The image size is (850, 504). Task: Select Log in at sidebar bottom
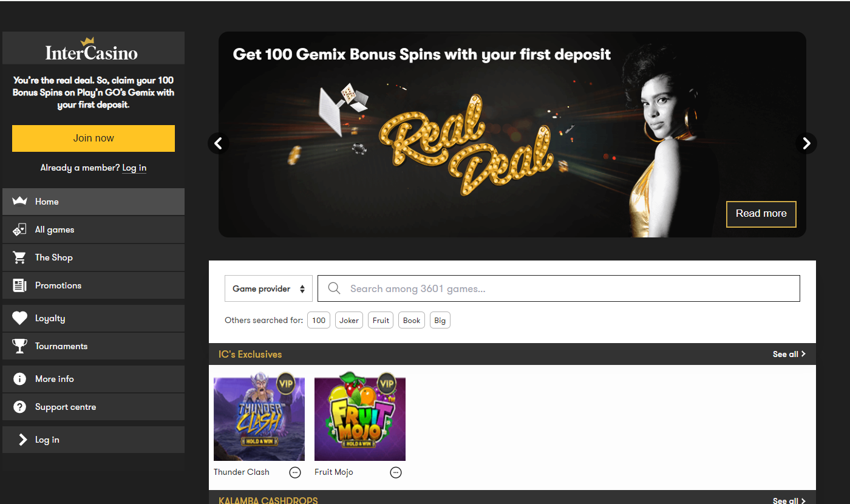(x=93, y=440)
